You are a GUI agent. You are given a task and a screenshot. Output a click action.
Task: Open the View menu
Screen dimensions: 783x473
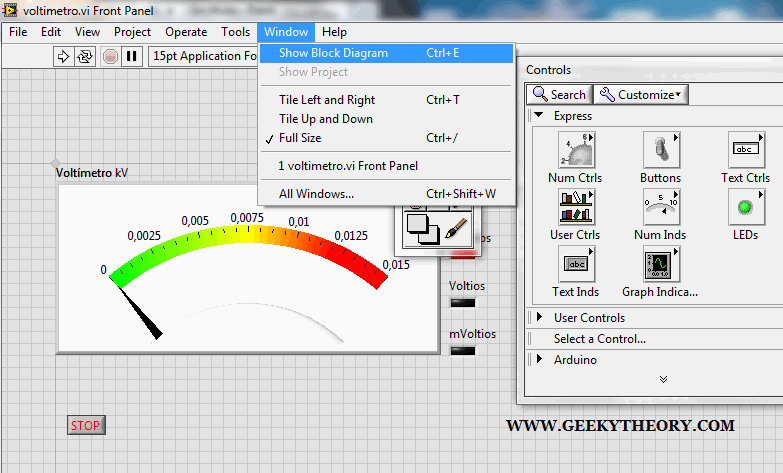click(87, 32)
